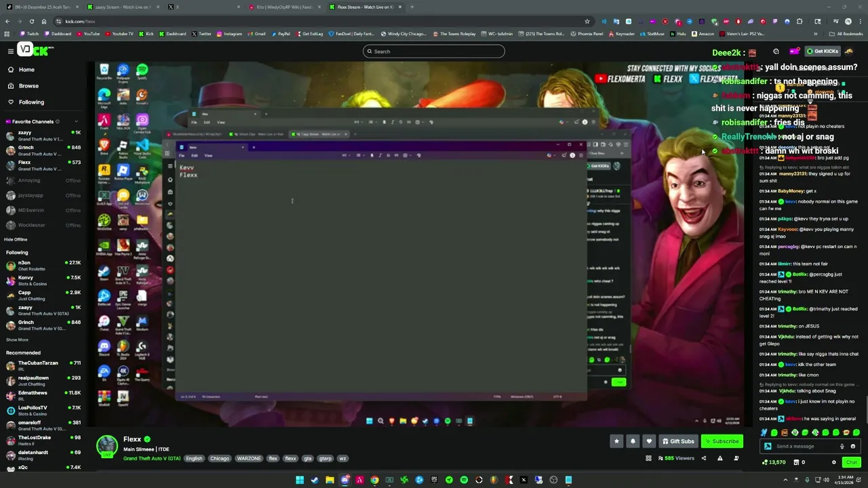The width and height of the screenshot is (868, 488).
Task: Click the Windows Start button in taskbar
Action: coord(300,480)
